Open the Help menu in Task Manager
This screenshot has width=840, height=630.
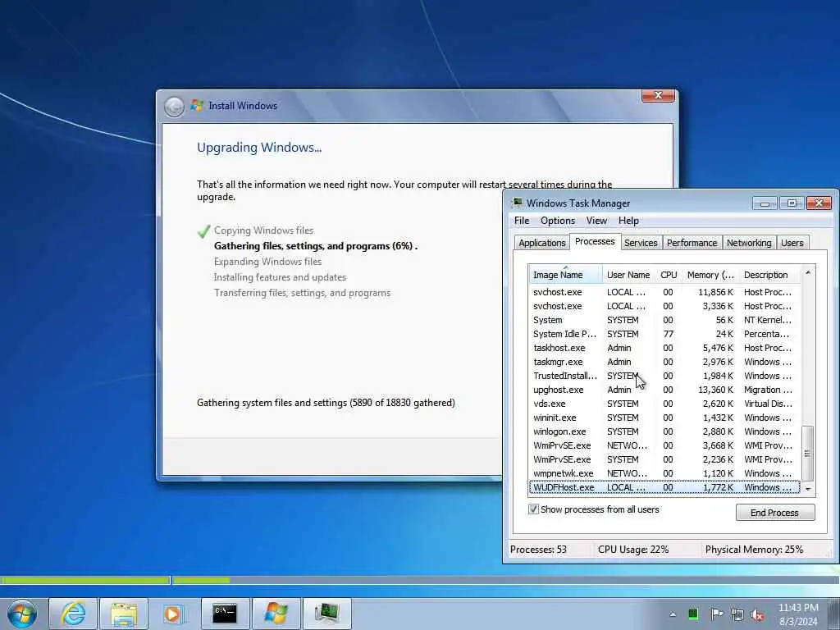(628, 221)
